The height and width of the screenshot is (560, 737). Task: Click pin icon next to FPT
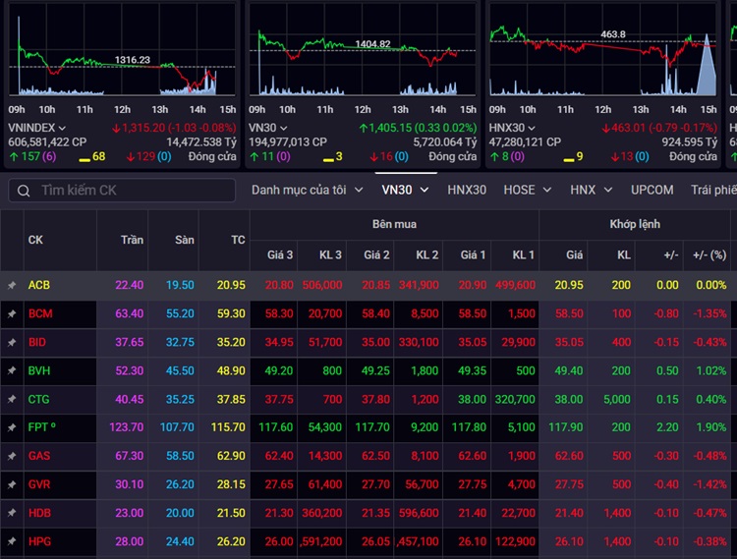point(12,427)
